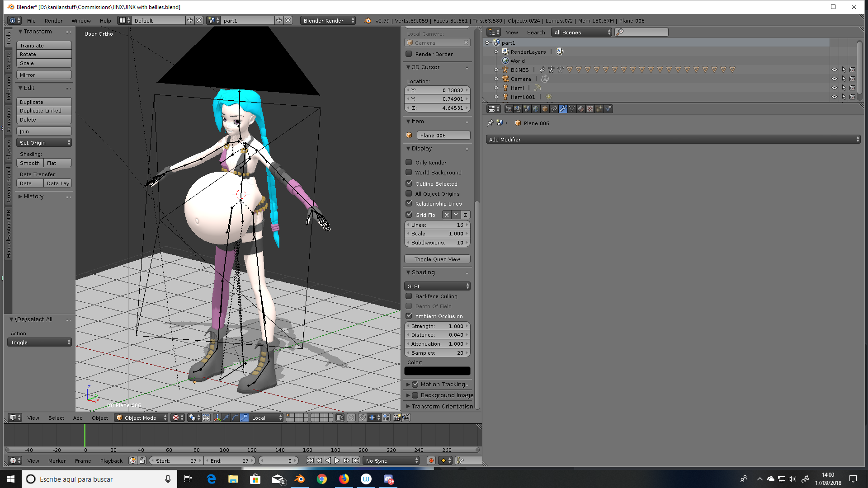
Task: Switch to the Create tool shelf tab
Action: point(9,61)
